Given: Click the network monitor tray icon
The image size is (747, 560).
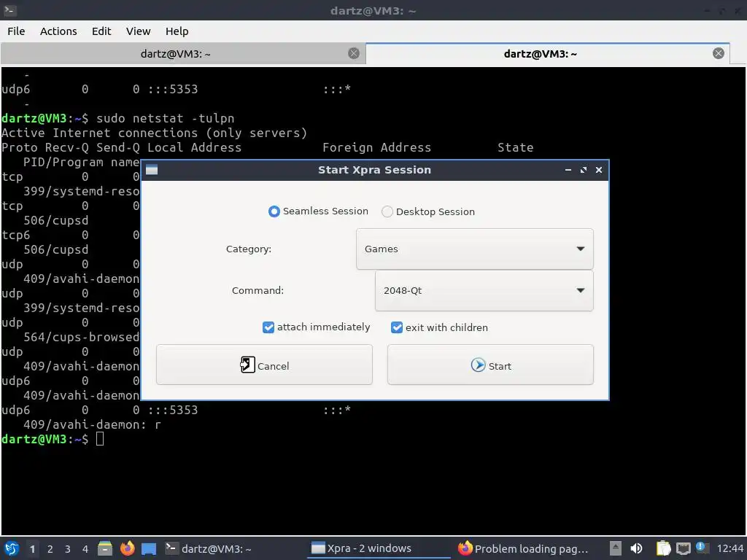Looking at the screenshot, I should [683, 548].
